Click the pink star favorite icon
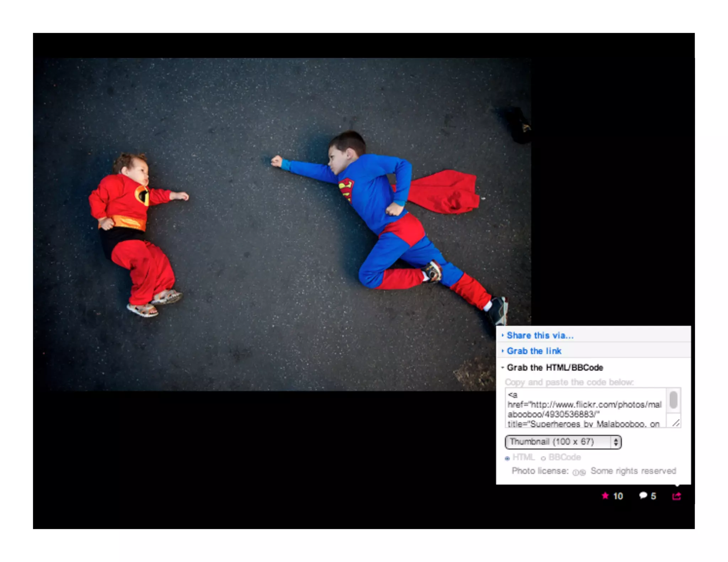This screenshot has width=728, height=562. click(605, 496)
